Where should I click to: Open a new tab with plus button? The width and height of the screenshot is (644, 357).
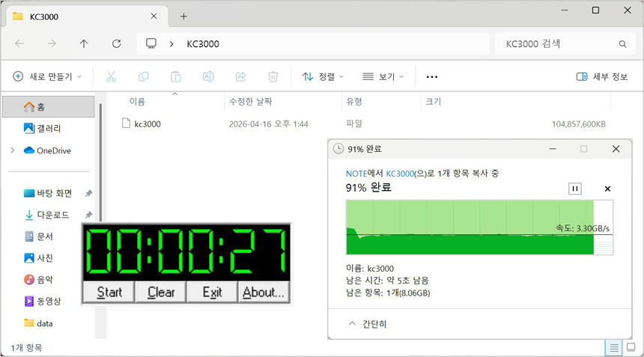coord(183,16)
